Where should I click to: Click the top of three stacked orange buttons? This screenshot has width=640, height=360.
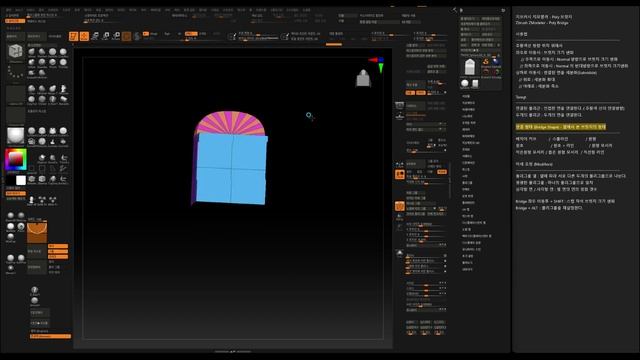pyautogui.click(x=58, y=246)
